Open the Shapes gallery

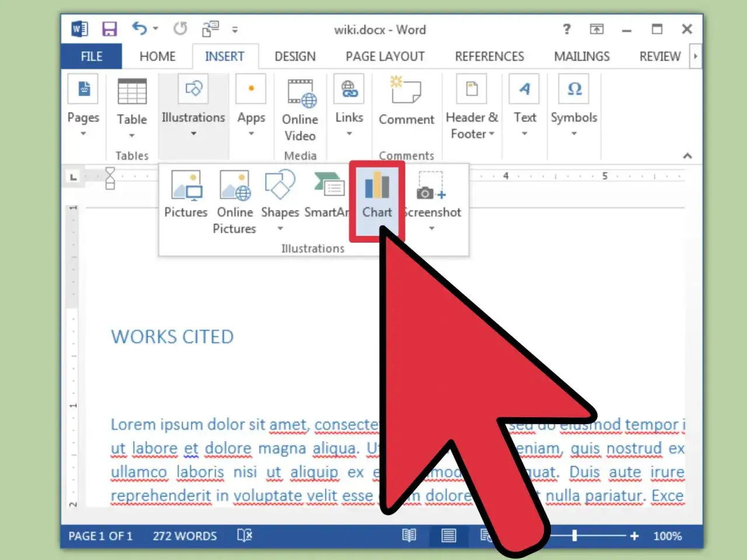[x=280, y=200]
